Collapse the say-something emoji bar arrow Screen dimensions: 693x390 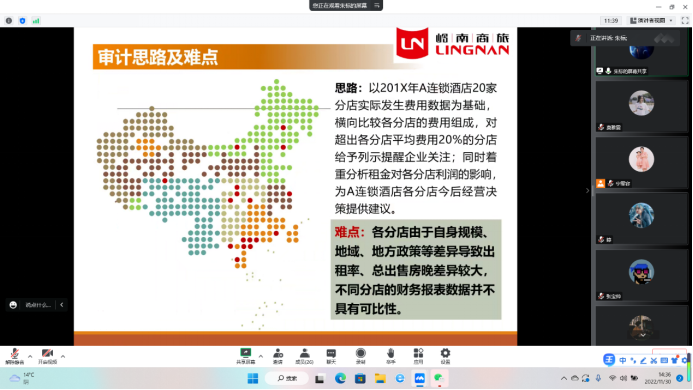pos(61,305)
